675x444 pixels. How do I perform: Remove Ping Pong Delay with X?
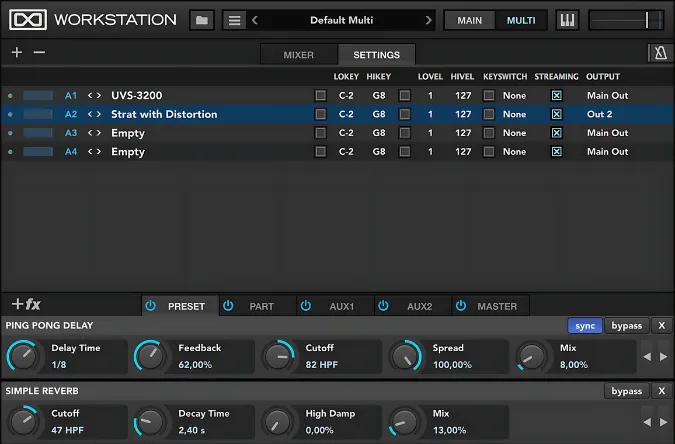(x=662, y=326)
